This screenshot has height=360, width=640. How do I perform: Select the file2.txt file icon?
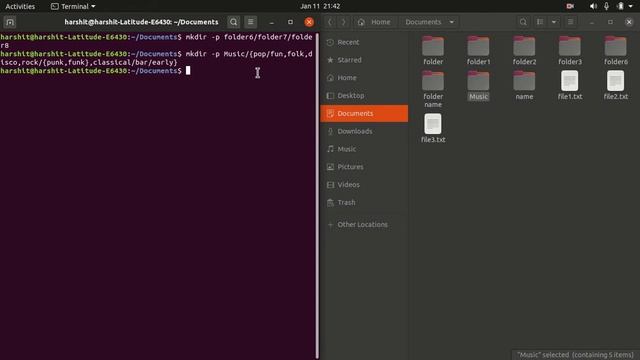click(x=616, y=80)
